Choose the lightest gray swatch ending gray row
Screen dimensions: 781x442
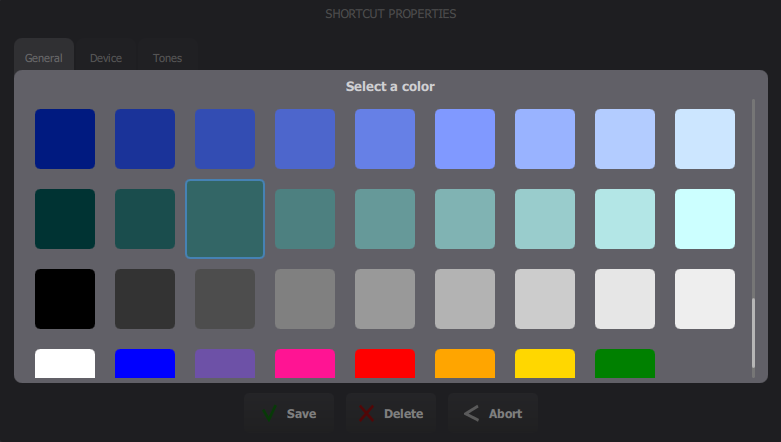705,299
